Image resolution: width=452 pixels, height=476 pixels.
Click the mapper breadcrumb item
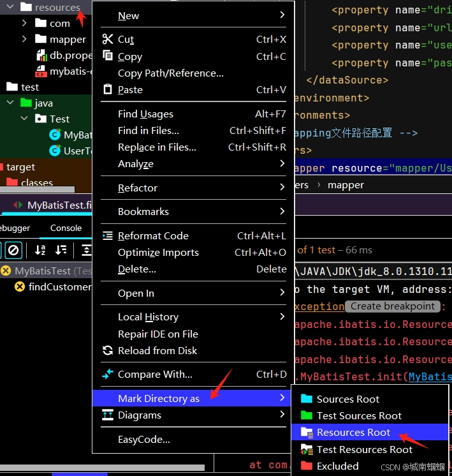point(346,185)
